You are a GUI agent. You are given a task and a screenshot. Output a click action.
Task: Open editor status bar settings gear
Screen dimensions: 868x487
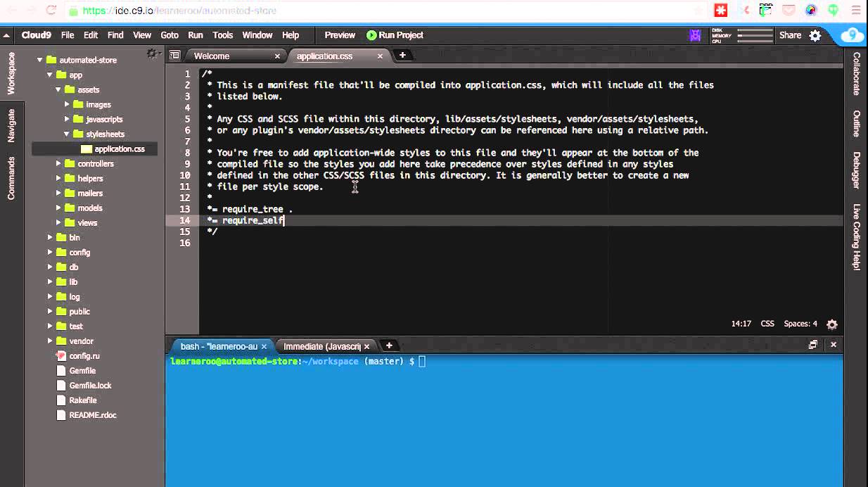pos(832,324)
